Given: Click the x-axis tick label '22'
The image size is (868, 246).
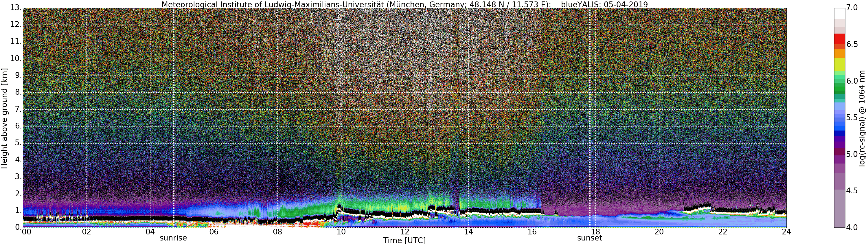Looking at the screenshot, I should pos(723,232).
